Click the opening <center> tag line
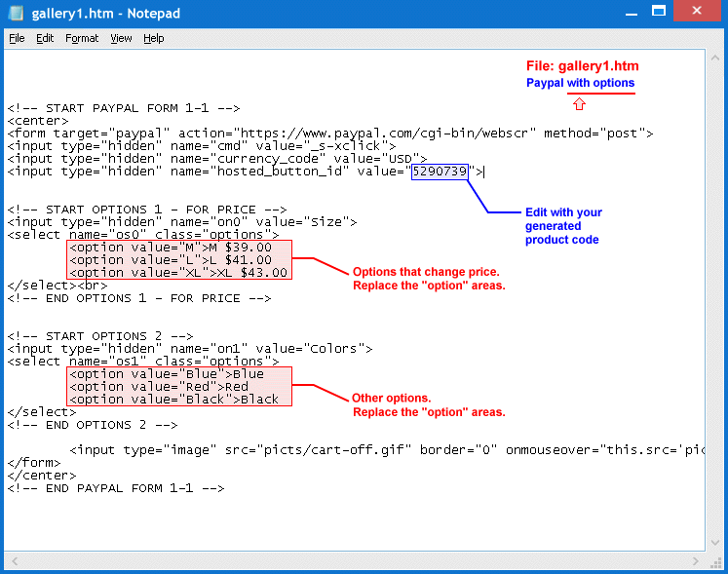Viewport: 728px width, 574px height. (x=38, y=121)
